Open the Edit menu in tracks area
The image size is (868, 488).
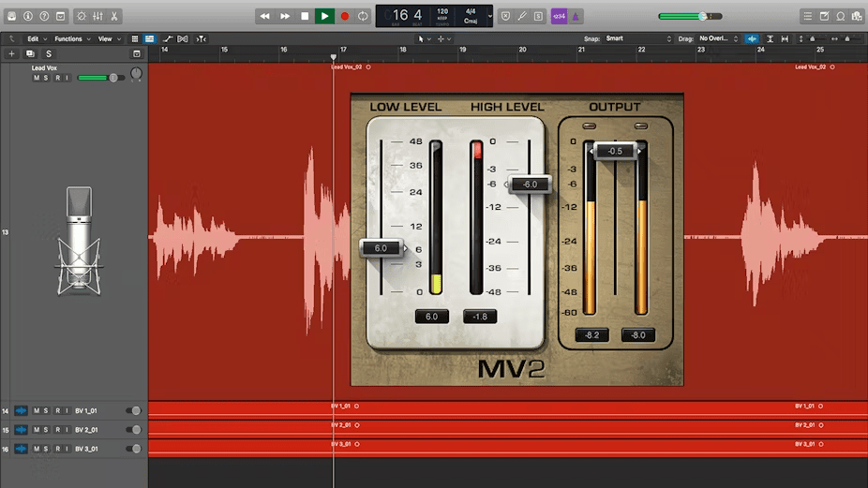pos(35,38)
